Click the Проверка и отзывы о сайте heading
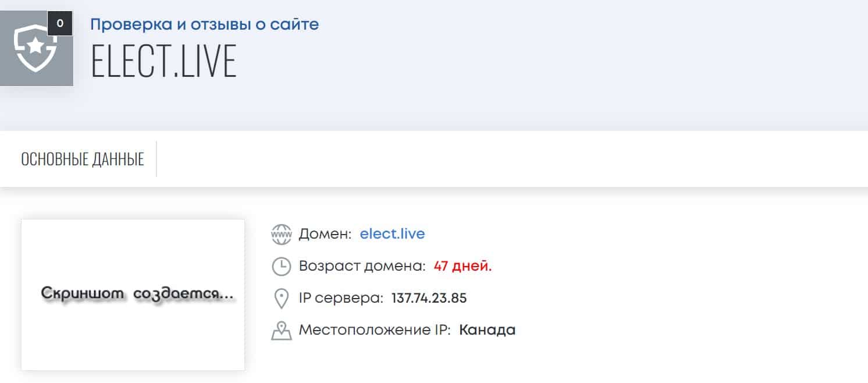868x383 pixels. click(204, 24)
